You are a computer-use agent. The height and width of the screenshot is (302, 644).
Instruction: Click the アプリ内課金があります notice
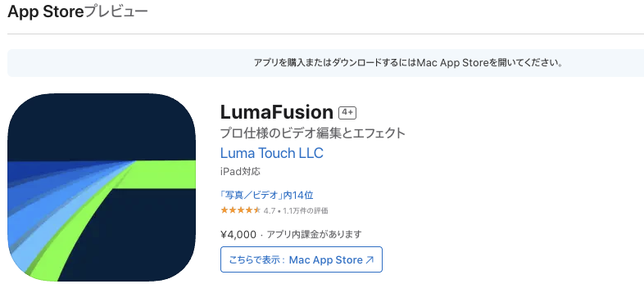(x=314, y=234)
